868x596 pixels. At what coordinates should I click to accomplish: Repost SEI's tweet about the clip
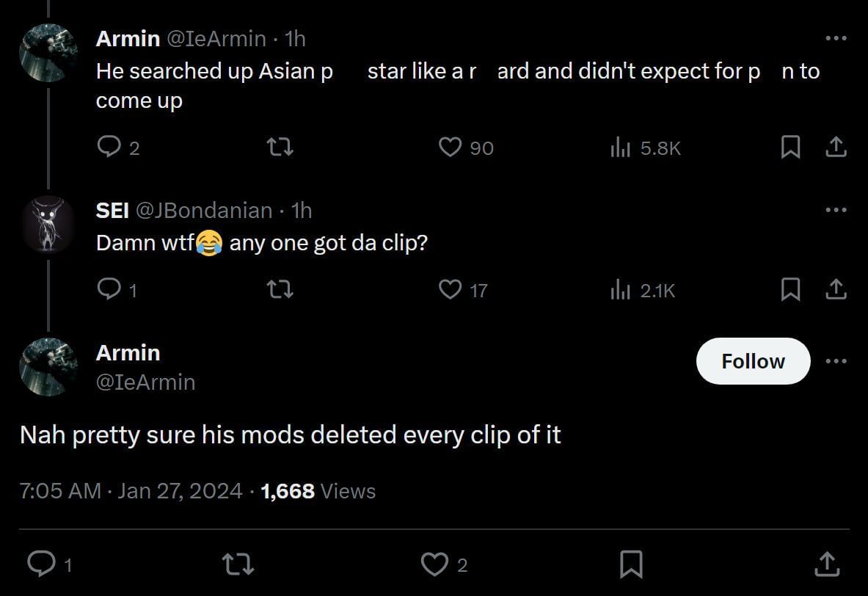280,290
